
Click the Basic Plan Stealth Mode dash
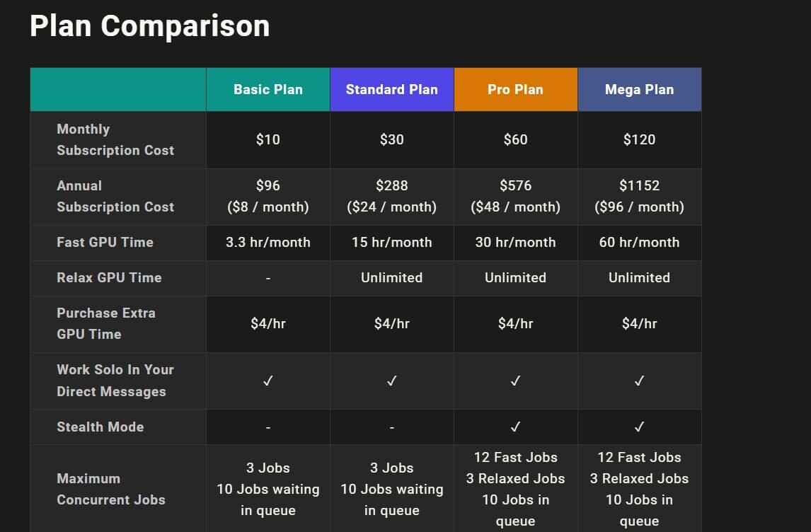[x=268, y=427]
